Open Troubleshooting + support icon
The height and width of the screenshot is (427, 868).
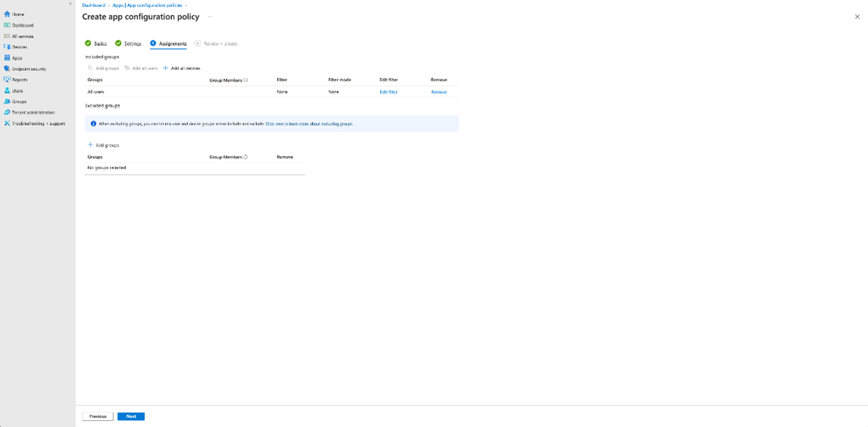coord(7,123)
